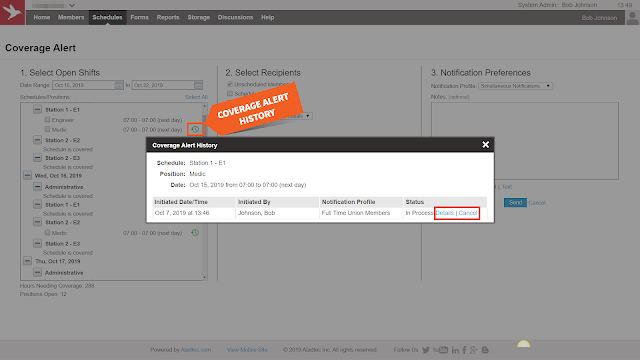Click the Aladtec bird logo
Screen dimensions: 640x360
coord(12,12)
